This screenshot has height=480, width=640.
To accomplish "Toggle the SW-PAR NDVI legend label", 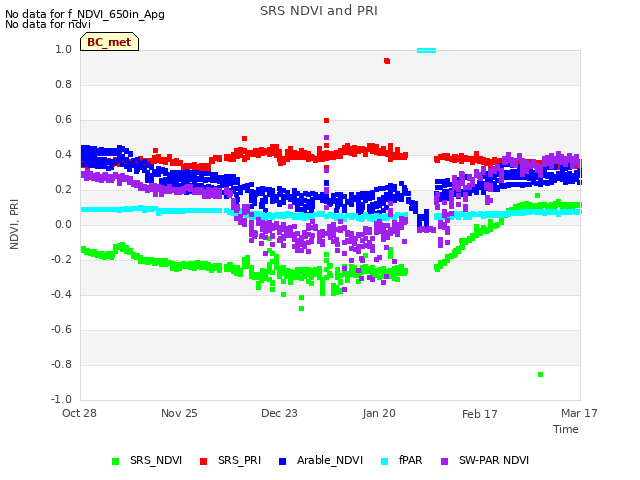I will [494, 460].
